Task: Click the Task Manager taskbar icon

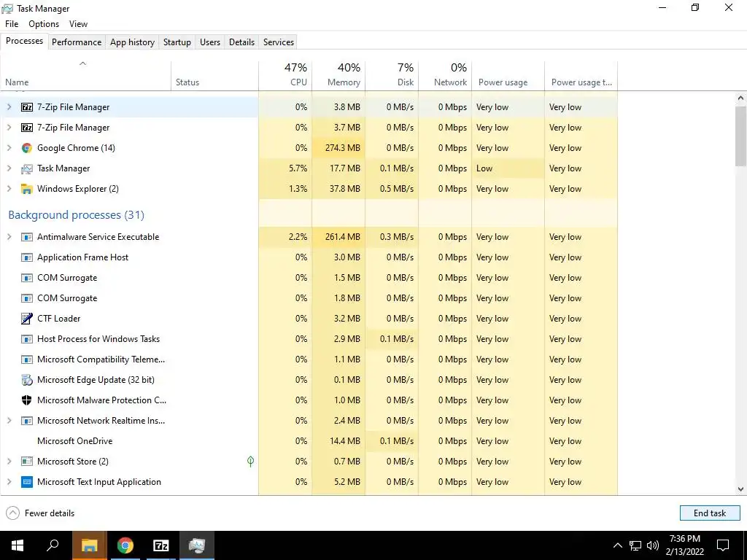Action: 197,545
